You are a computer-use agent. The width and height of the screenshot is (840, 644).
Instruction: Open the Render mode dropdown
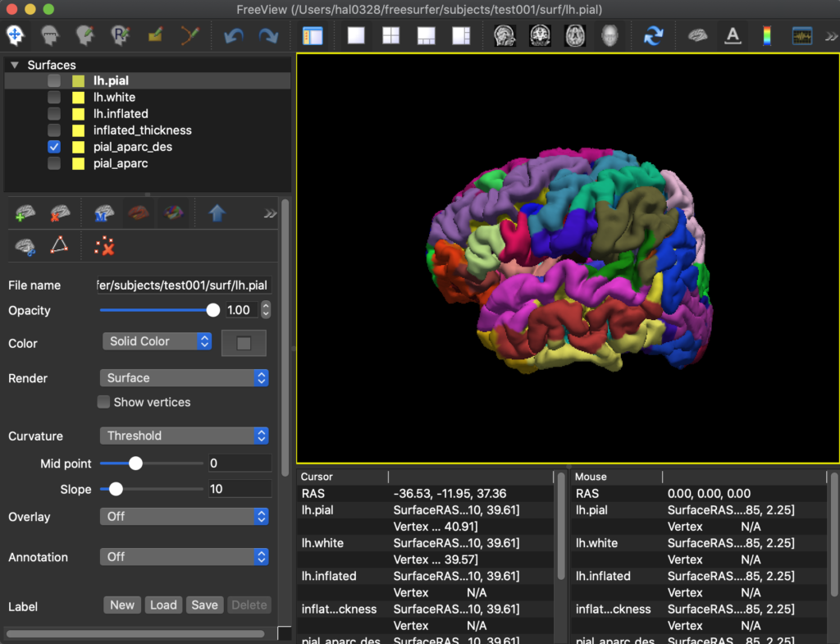185,378
